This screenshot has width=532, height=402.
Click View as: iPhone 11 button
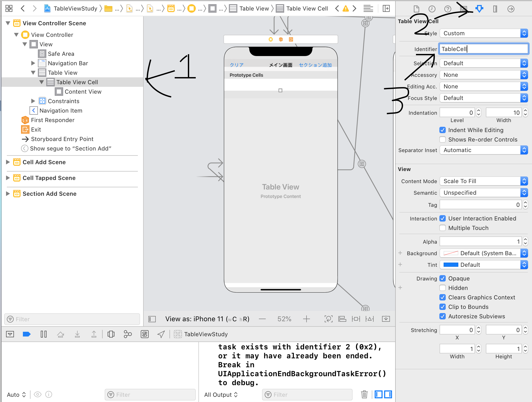[207, 319]
